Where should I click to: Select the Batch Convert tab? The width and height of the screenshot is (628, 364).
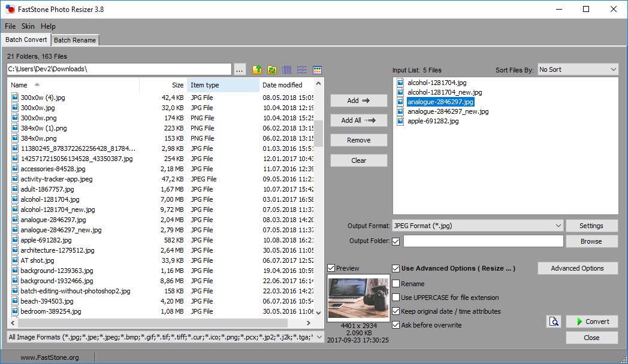pyautogui.click(x=26, y=40)
